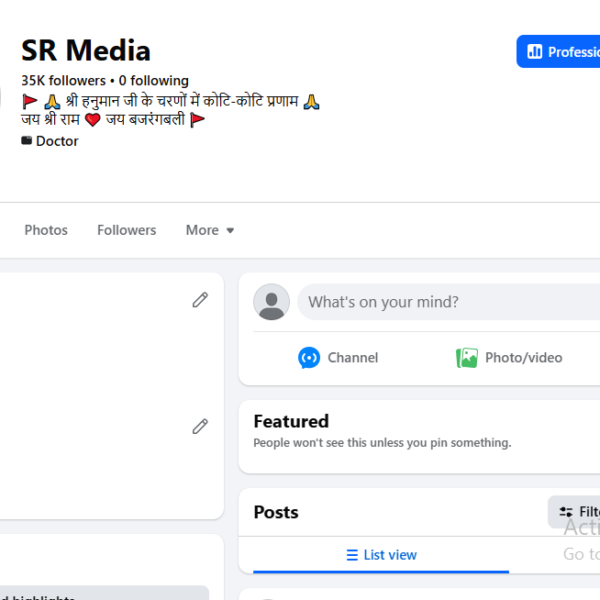This screenshot has height=600, width=600.
Task: Click the Filters sliders icon
Action: 566,512
